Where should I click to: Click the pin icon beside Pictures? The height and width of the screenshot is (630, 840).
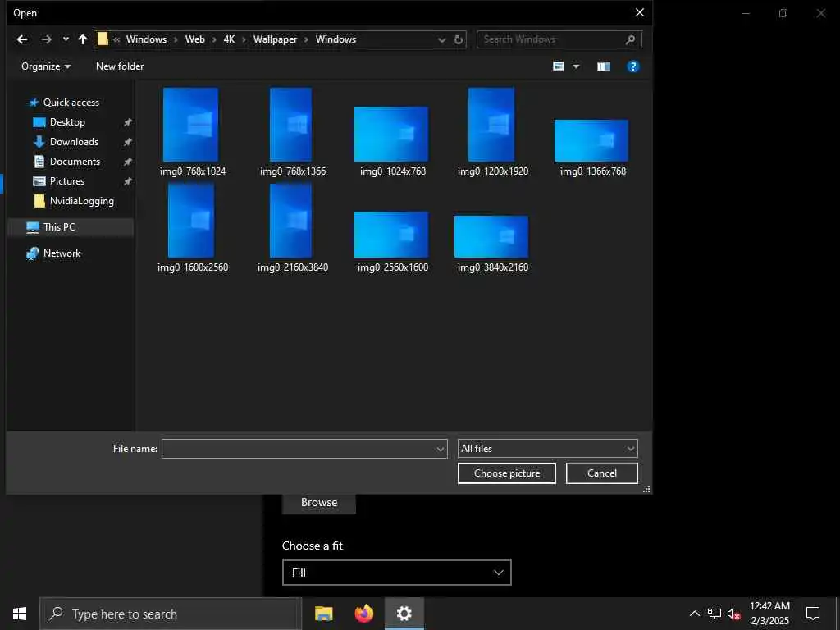pos(127,181)
